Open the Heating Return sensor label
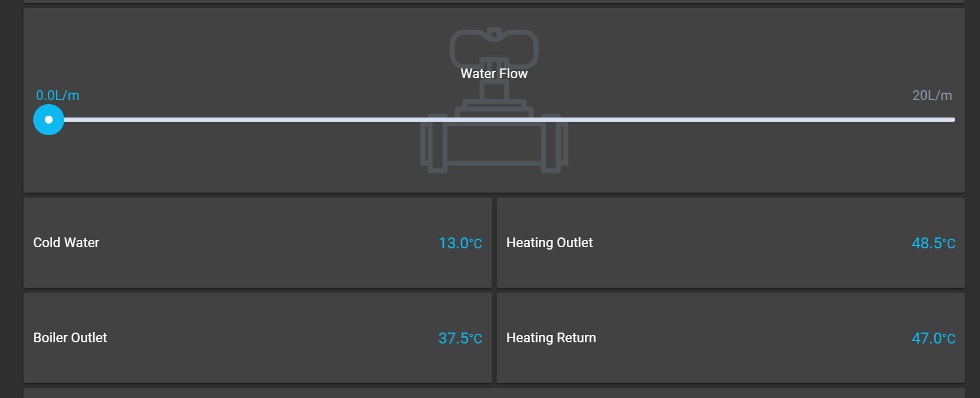Image resolution: width=980 pixels, height=398 pixels. coord(551,338)
